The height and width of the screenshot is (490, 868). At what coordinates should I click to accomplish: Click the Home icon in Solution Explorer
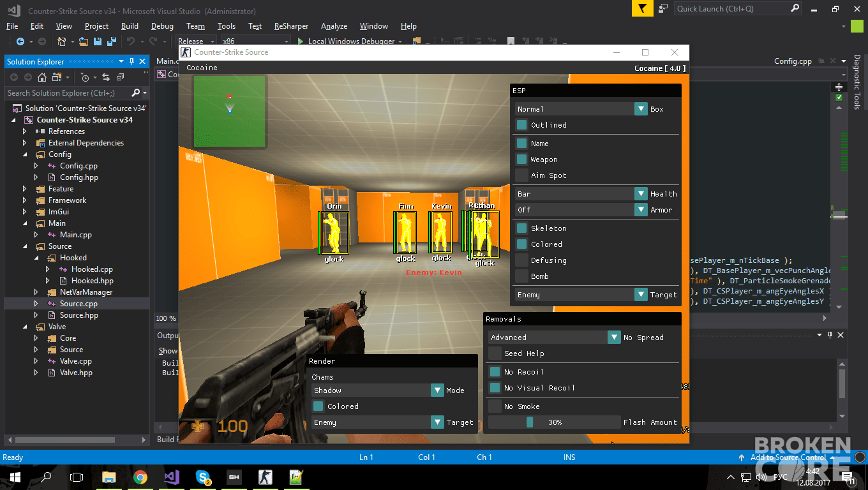pos(41,77)
